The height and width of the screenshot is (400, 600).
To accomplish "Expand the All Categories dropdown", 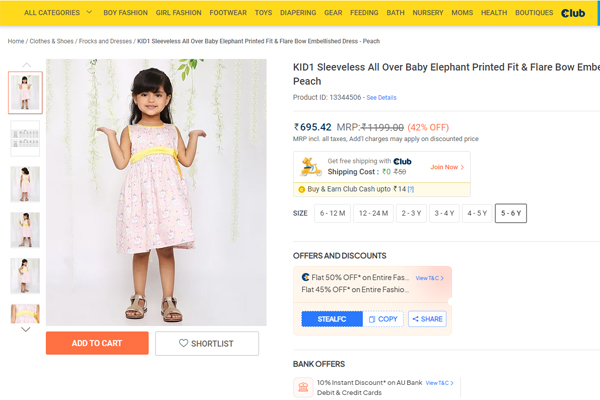I will click(57, 13).
